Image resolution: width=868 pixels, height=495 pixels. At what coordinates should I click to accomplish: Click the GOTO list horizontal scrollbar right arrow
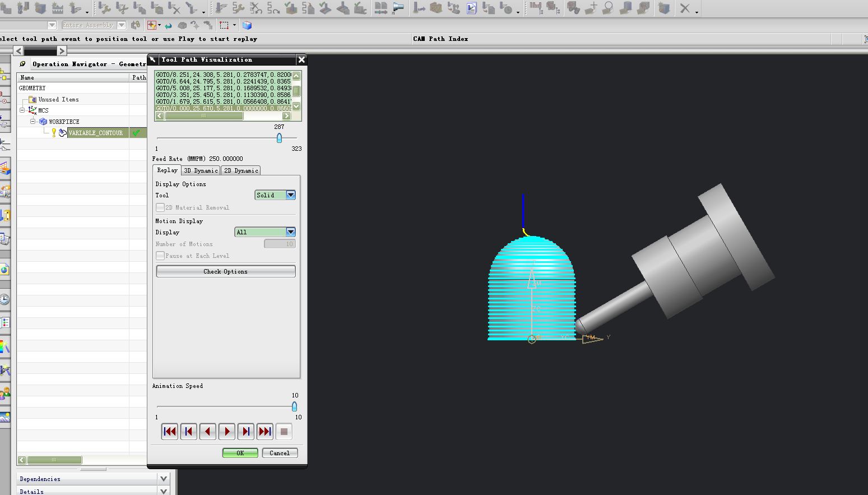286,116
